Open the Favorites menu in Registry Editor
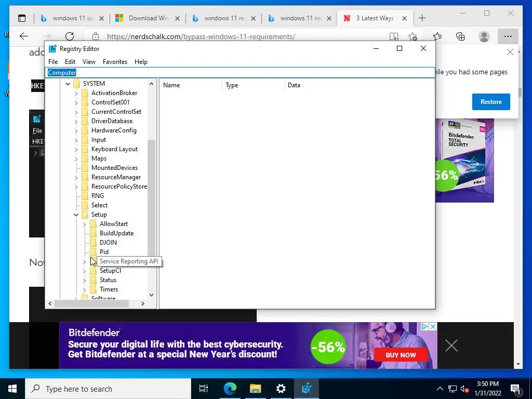The height and width of the screenshot is (399, 532). point(115,62)
